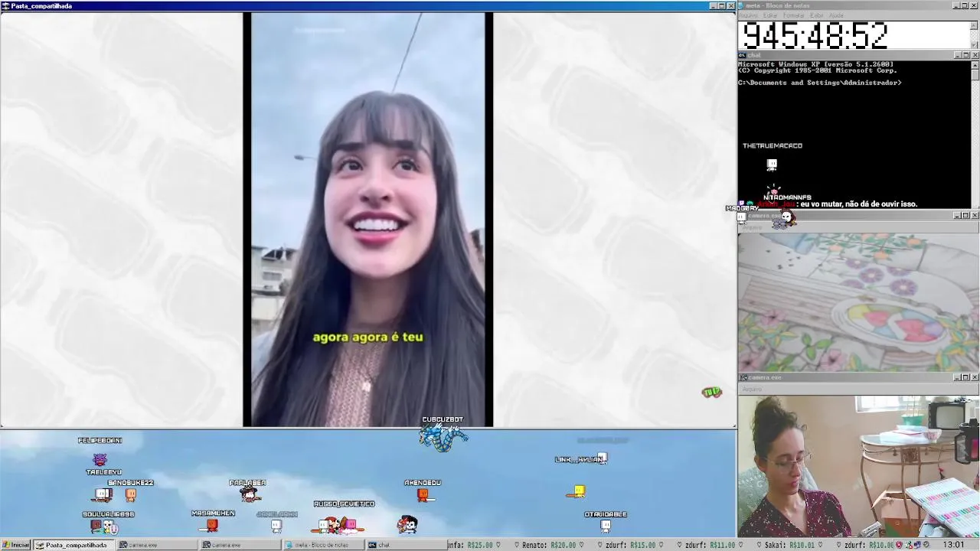980x551 pixels.
Task: Click the vertical video thumbnail of the woman
Action: pos(367,219)
